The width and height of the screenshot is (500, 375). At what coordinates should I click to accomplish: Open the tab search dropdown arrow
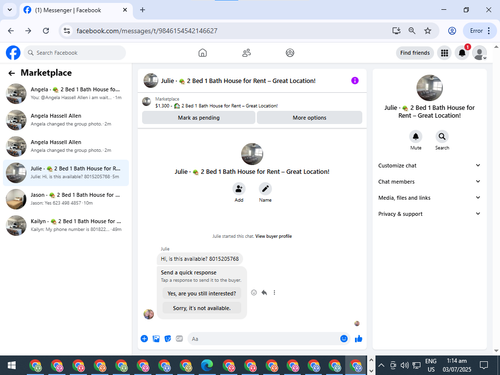(10, 10)
